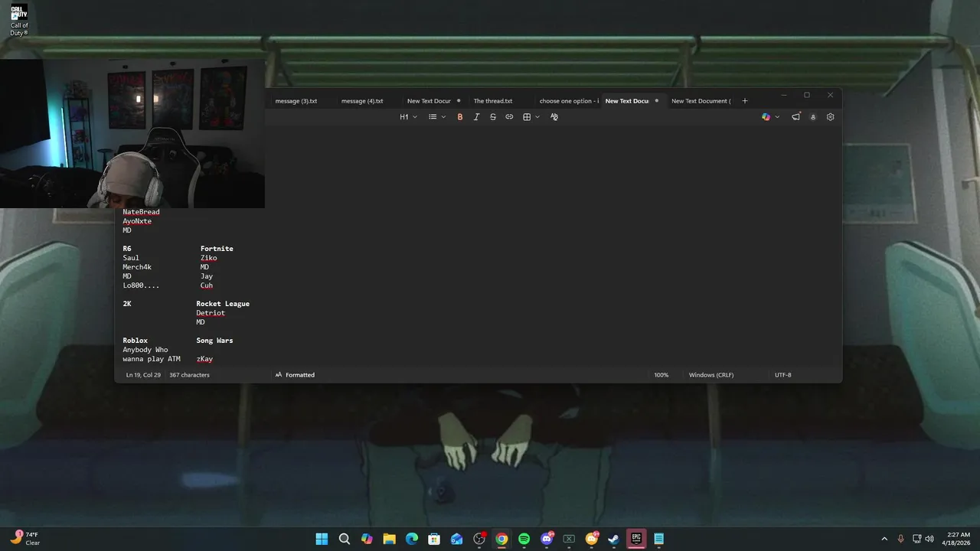Expand the table options dropdown arrow
The width and height of the screenshot is (980, 551).
click(x=537, y=117)
